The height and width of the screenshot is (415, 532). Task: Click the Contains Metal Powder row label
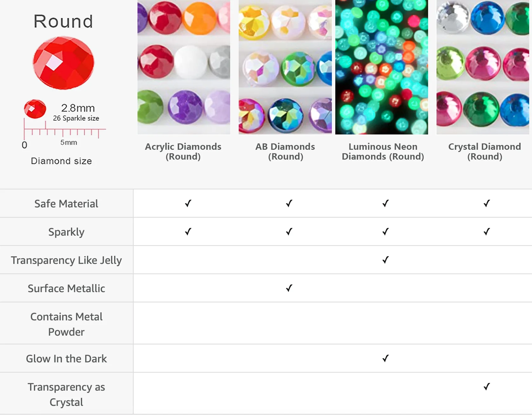coord(66,324)
